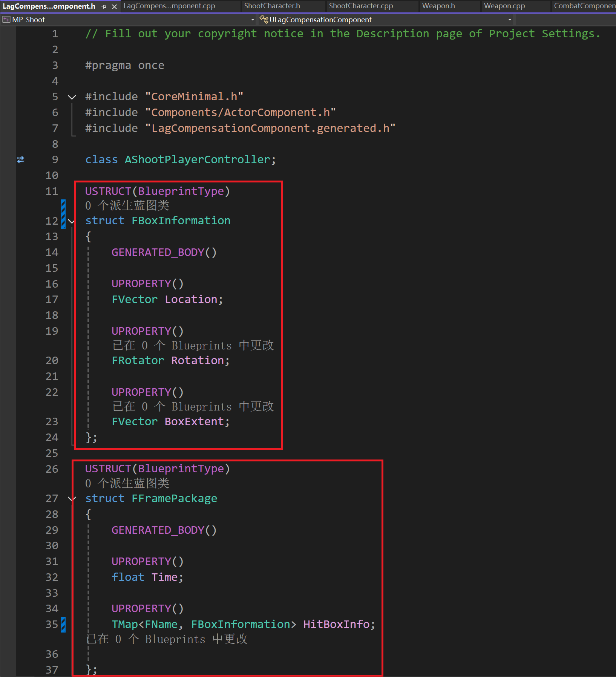This screenshot has width=616, height=677.
Task: Click USTRUCT macro on line 11
Action: pos(108,191)
